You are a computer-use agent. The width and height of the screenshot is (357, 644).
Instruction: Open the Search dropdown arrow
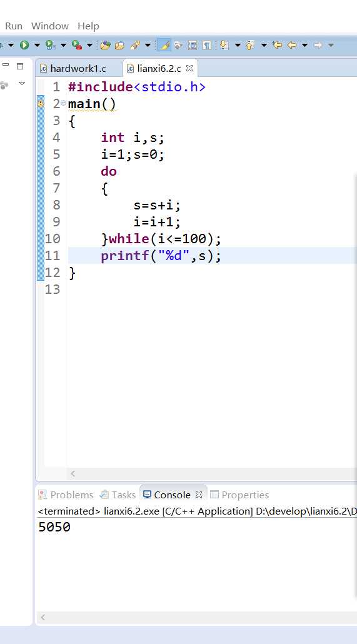tap(148, 45)
